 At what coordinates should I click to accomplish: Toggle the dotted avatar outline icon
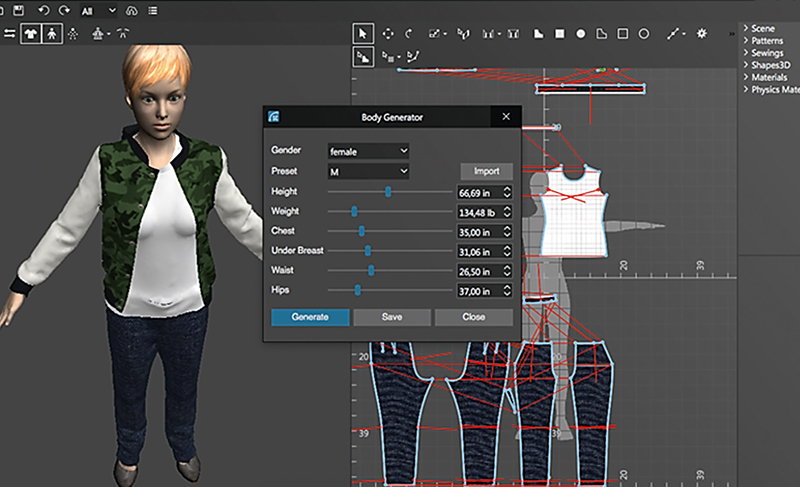(x=73, y=34)
